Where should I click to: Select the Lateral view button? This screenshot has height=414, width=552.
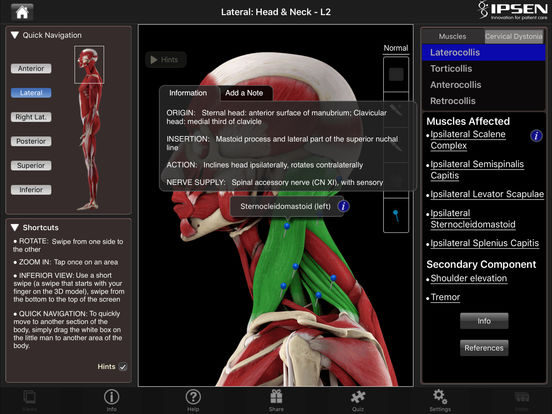click(31, 93)
